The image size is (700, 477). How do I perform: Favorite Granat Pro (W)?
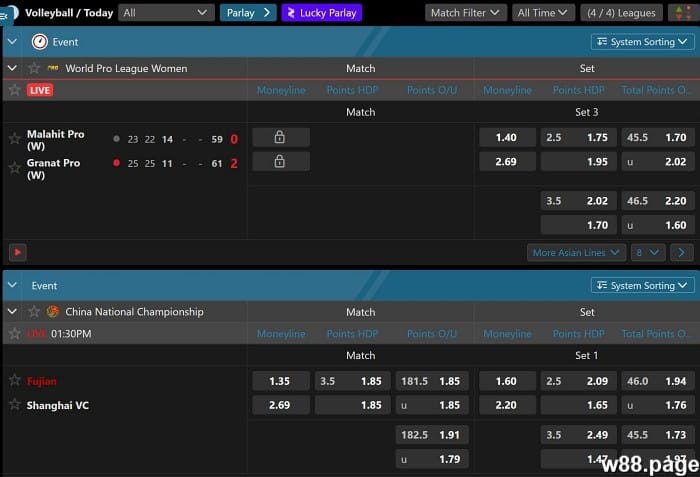pos(15,168)
